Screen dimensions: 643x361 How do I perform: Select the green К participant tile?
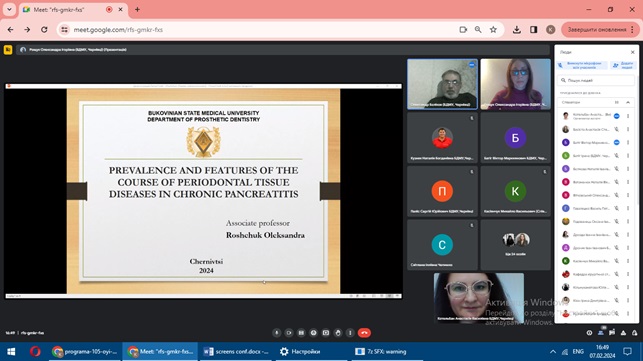point(515,191)
